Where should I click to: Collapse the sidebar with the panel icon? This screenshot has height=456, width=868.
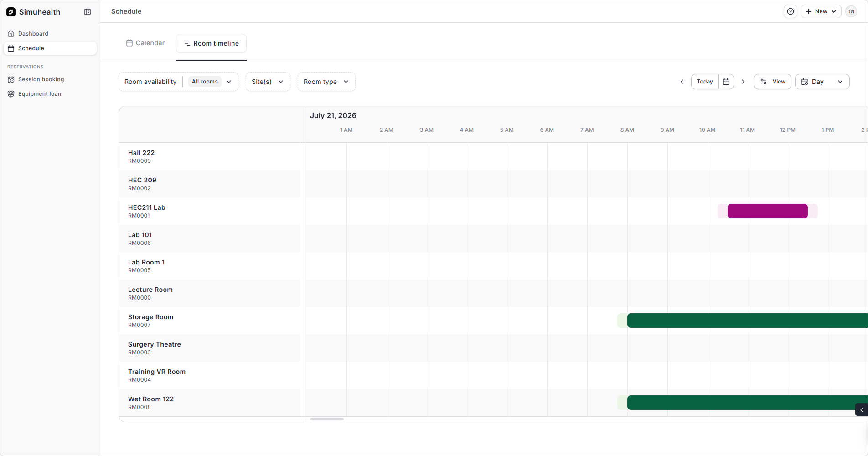(88, 12)
